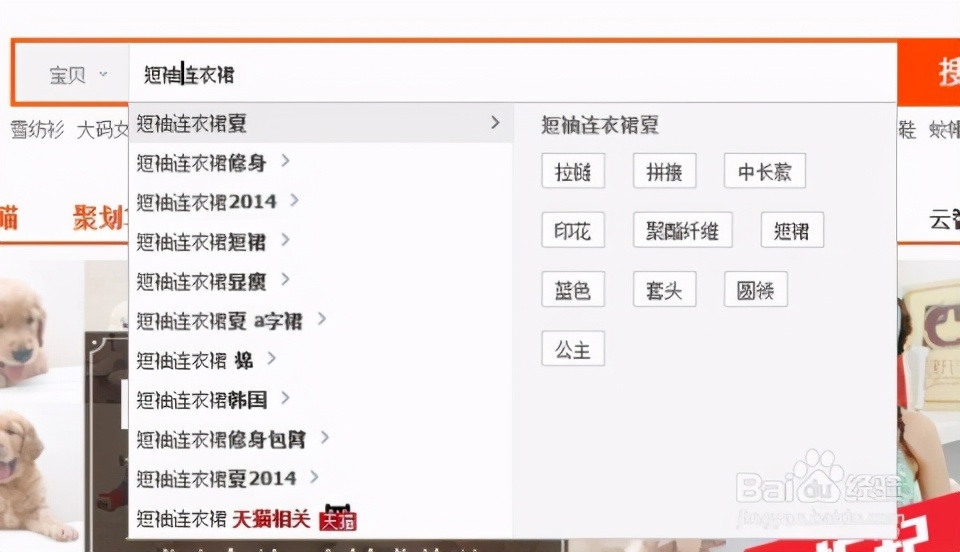Select the suggestion text 短袖连衣裙短裙
Viewport: 960px width, 552px height.
201,242
